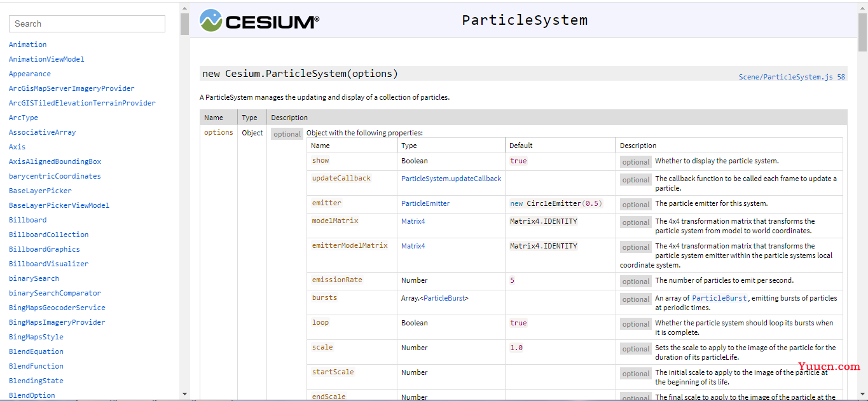Image resolution: width=868 pixels, height=401 pixels.
Task: Click sidebar scrollbar down arrow
Action: click(184, 394)
